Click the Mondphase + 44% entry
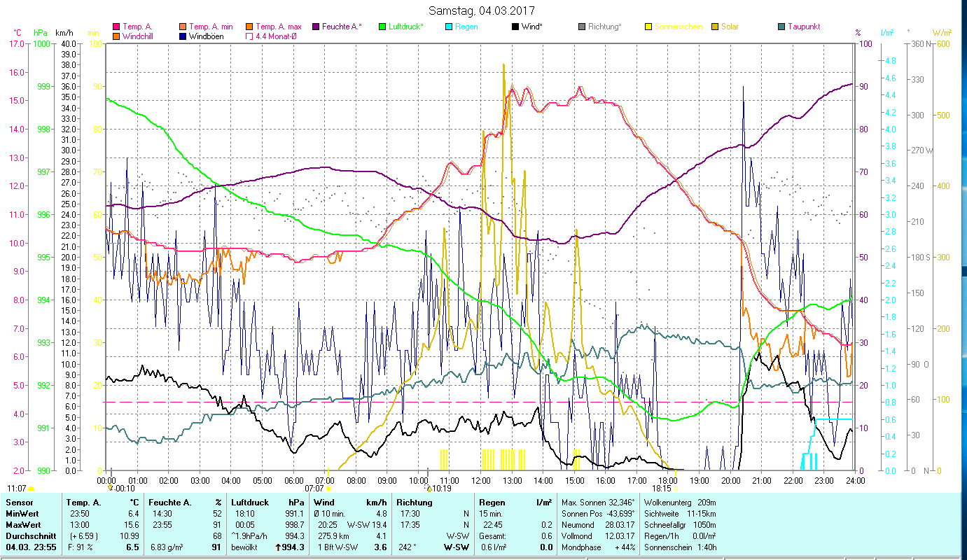967x560 pixels. click(x=599, y=547)
